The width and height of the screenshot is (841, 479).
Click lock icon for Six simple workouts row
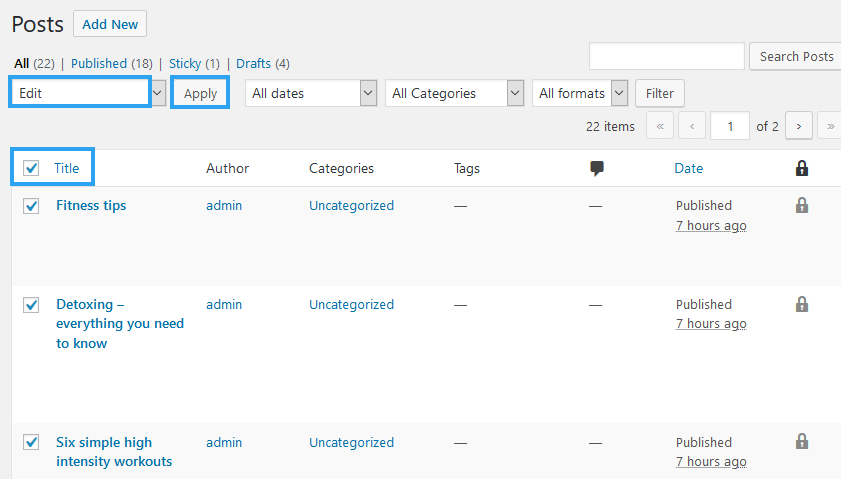click(801, 441)
